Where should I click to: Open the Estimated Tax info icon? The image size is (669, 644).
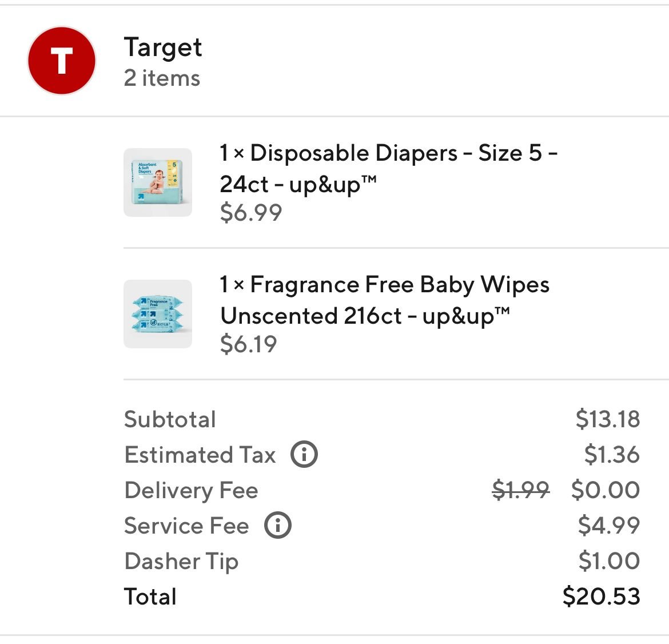304,455
